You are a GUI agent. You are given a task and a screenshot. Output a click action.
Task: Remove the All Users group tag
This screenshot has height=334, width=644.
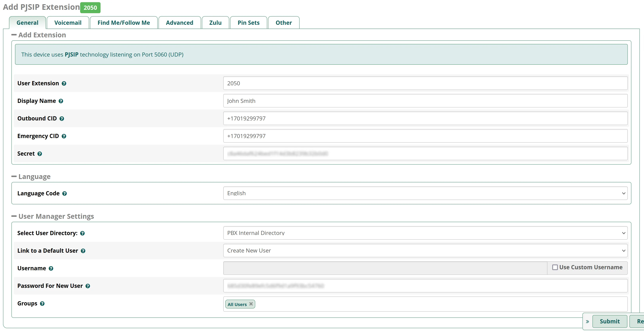tap(251, 304)
